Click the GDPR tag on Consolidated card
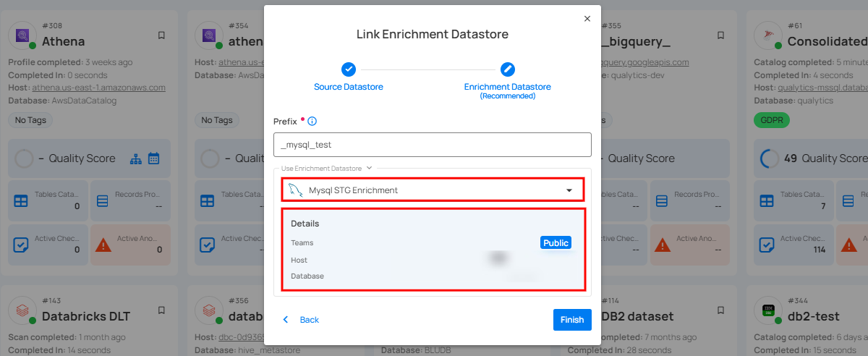868x356 pixels. (x=772, y=120)
